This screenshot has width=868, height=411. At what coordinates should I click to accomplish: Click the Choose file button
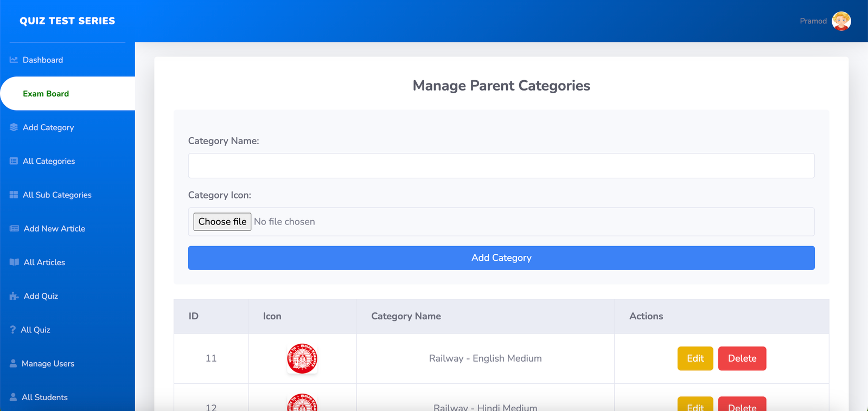coord(222,221)
